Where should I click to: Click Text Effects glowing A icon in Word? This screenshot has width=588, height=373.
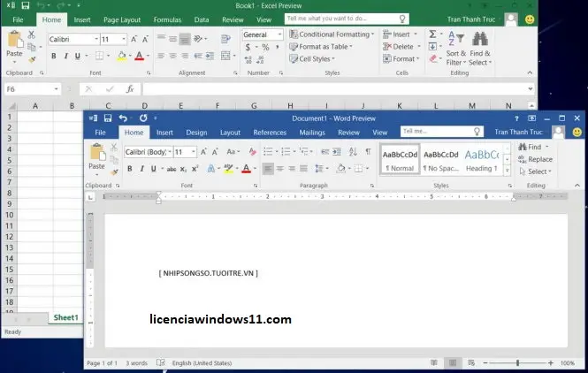click(211, 169)
